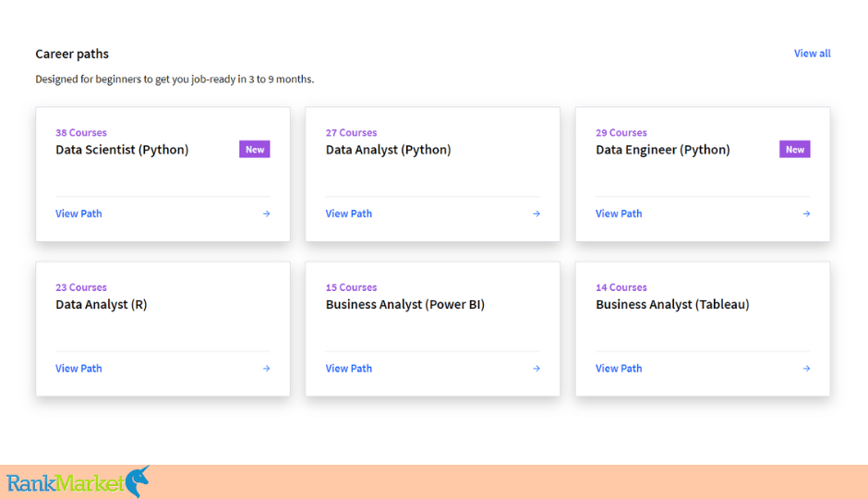The height and width of the screenshot is (499, 868).
Task: Click the 15 Courses label
Action: pos(351,287)
